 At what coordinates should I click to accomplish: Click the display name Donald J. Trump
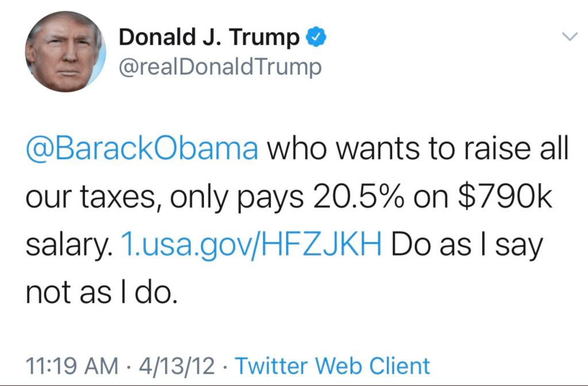(209, 39)
